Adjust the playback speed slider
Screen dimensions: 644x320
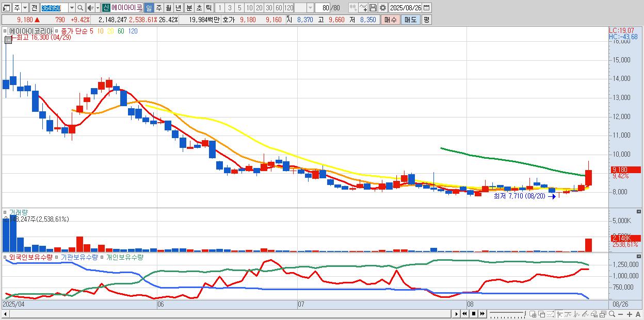pyautogui.click(x=507, y=314)
